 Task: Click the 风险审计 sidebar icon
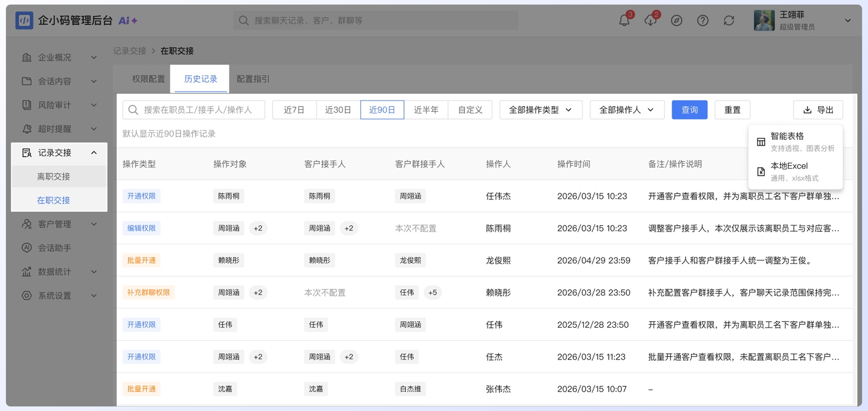pyautogui.click(x=27, y=105)
